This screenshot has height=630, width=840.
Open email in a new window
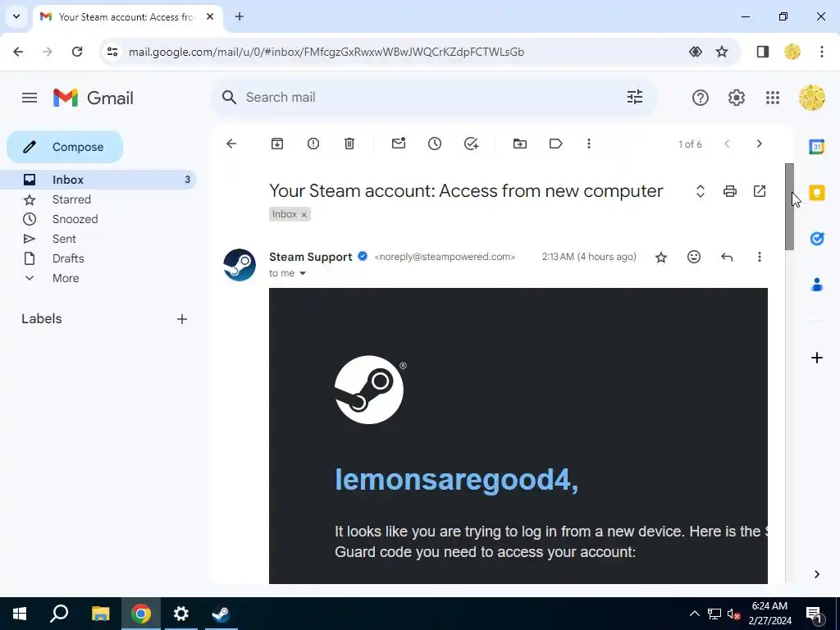click(760, 191)
